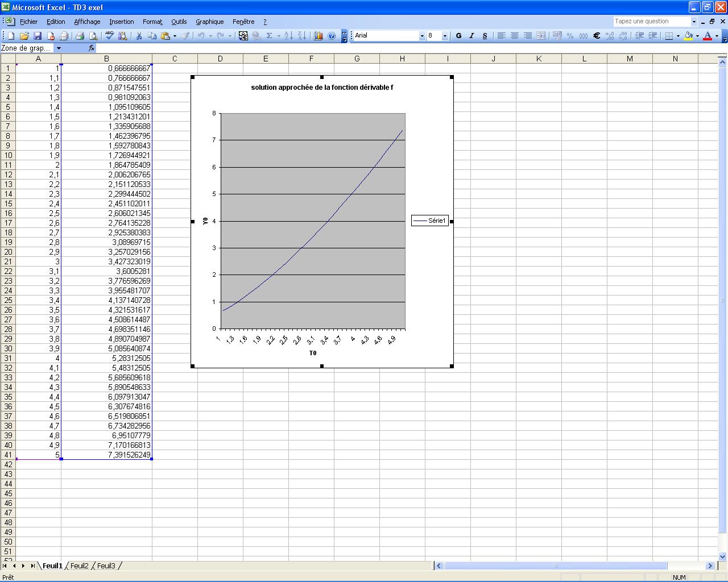728x582 pixels.
Task: Toggle underline (S) formatting
Action: coord(485,36)
